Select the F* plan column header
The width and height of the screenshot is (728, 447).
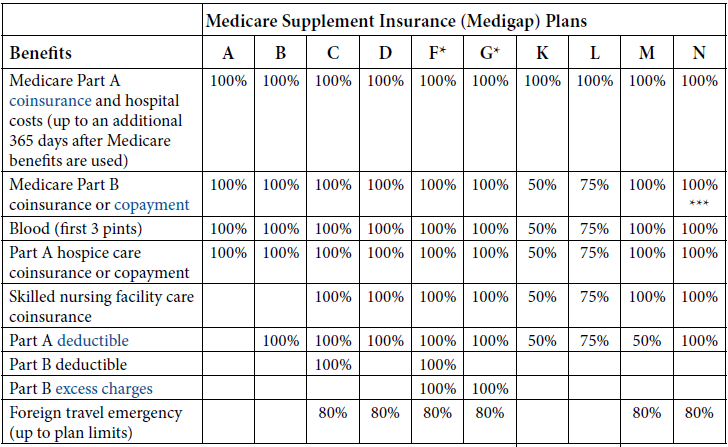[437, 52]
